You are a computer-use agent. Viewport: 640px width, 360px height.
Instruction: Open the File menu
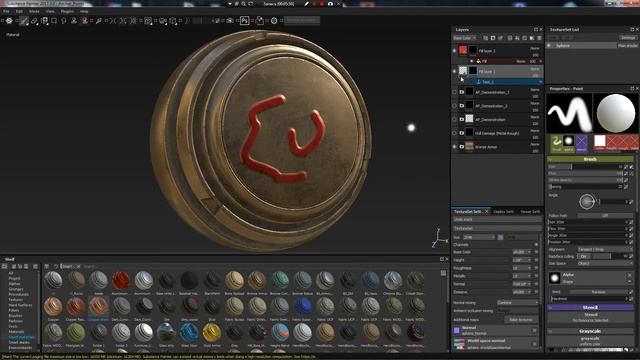coord(6,11)
